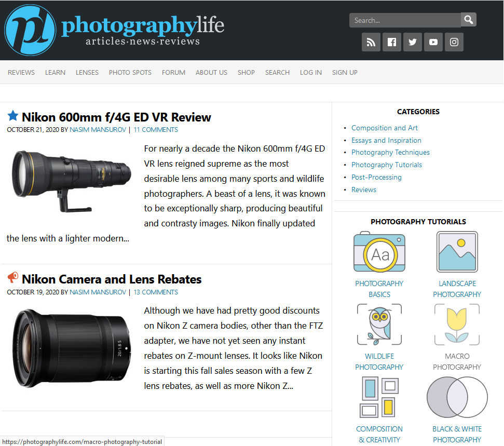Click the Composition & Creativity frames icon
Viewport: 504px width, 446px height.
point(379,397)
